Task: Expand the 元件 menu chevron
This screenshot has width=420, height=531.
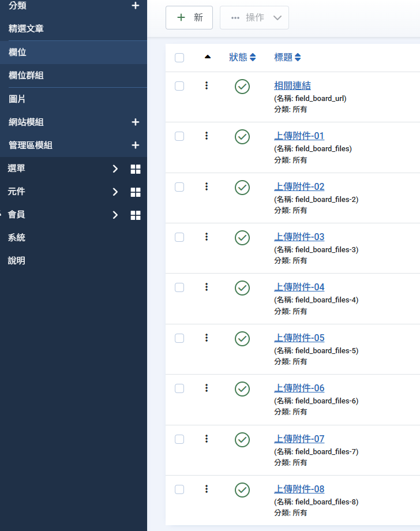Action: (115, 192)
